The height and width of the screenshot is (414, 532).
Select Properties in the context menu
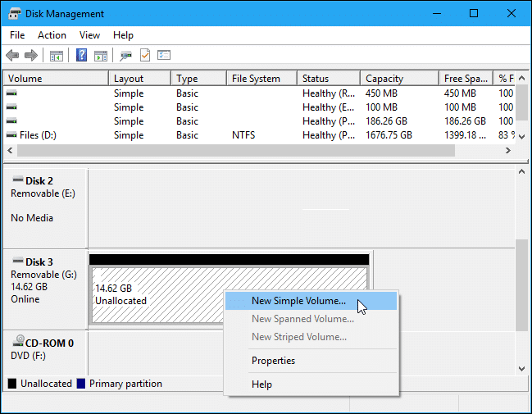click(x=273, y=361)
